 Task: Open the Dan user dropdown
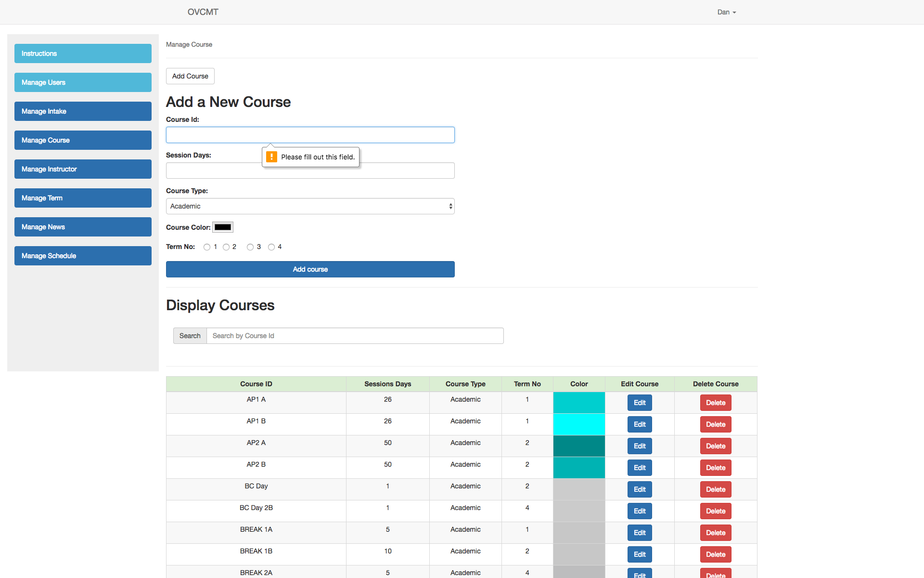(726, 12)
